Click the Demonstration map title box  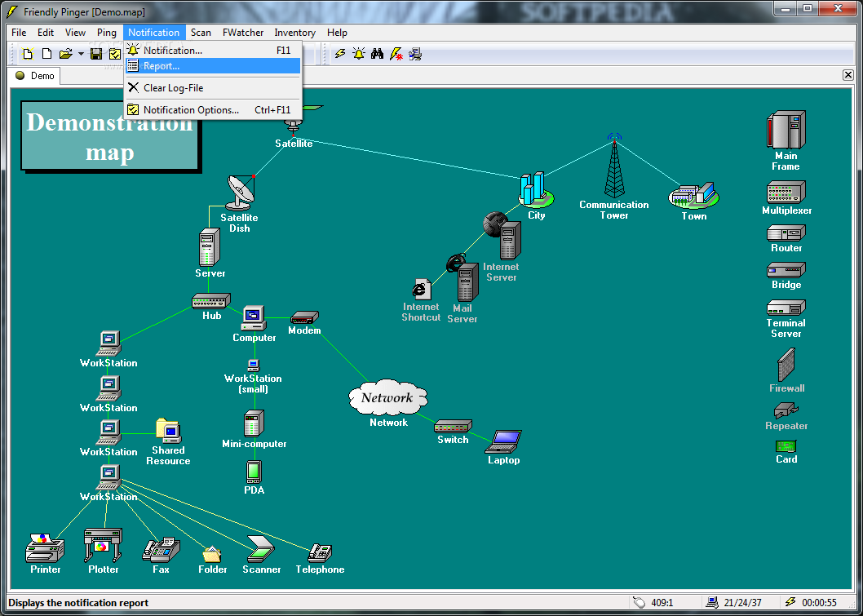point(110,136)
